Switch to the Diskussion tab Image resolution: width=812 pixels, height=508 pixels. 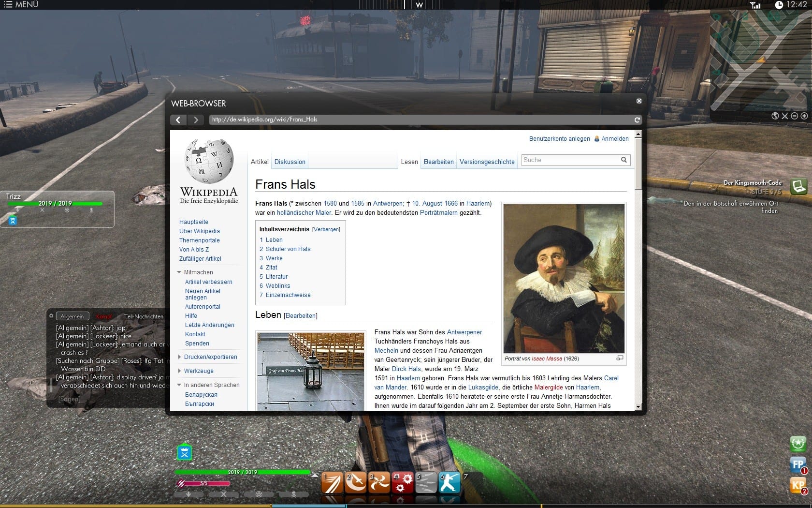(290, 162)
